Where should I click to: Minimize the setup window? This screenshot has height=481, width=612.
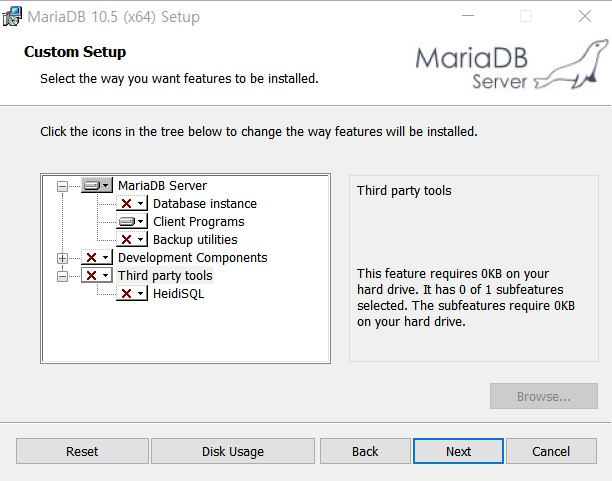point(468,16)
